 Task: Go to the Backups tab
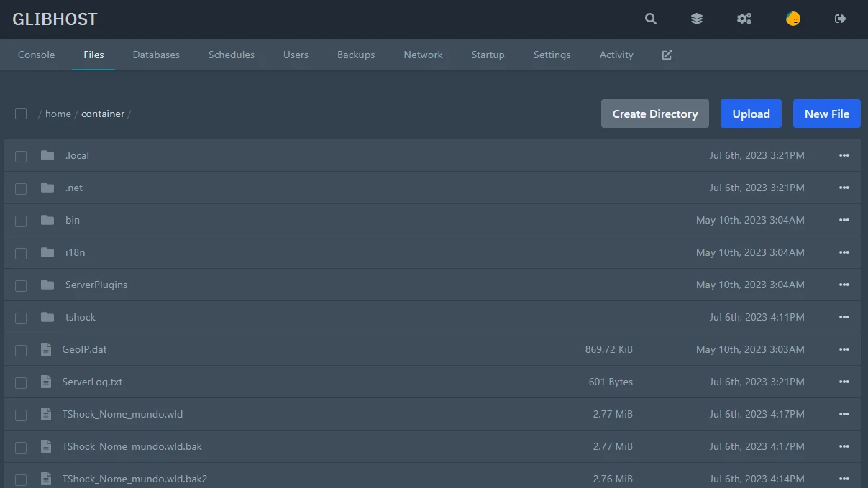pos(356,55)
